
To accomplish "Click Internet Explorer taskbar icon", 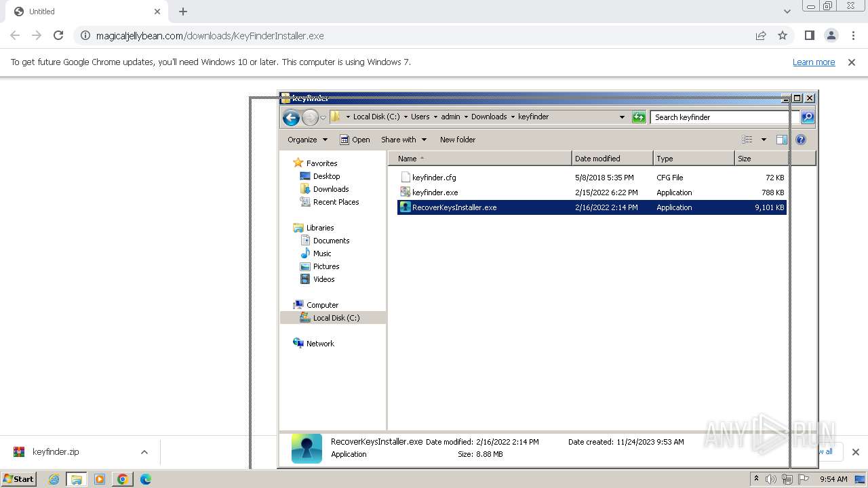I will (x=54, y=479).
